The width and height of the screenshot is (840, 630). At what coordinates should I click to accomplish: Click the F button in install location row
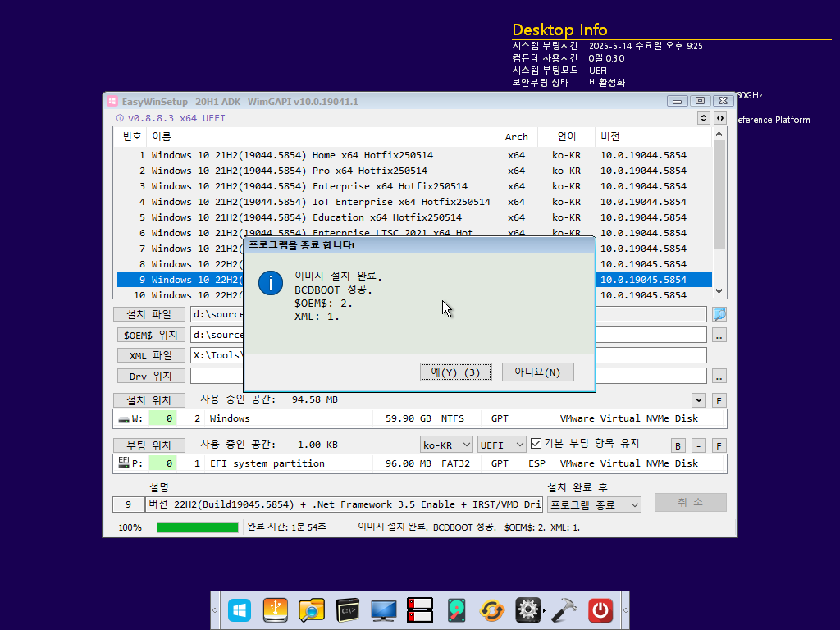coord(719,400)
